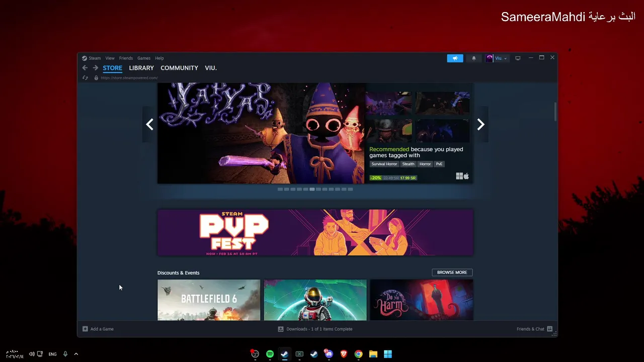Image resolution: width=644 pixels, height=362 pixels.
Task: Open the Friends menu
Action: pyautogui.click(x=126, y=58)
